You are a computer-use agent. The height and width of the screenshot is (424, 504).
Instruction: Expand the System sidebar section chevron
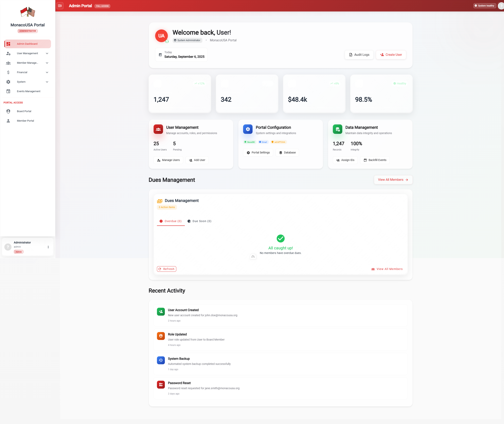point(47,82)
